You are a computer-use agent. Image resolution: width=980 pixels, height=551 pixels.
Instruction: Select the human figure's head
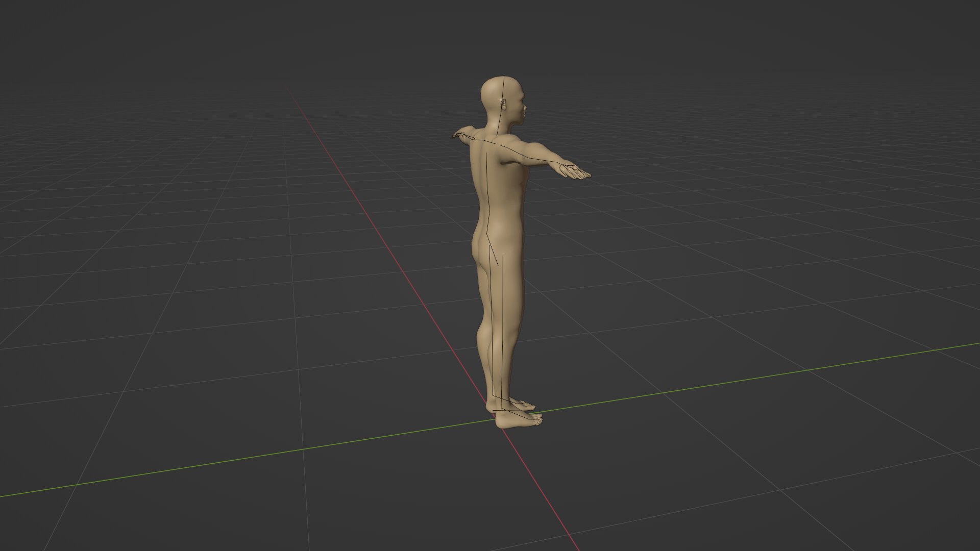tap(502, 101)
